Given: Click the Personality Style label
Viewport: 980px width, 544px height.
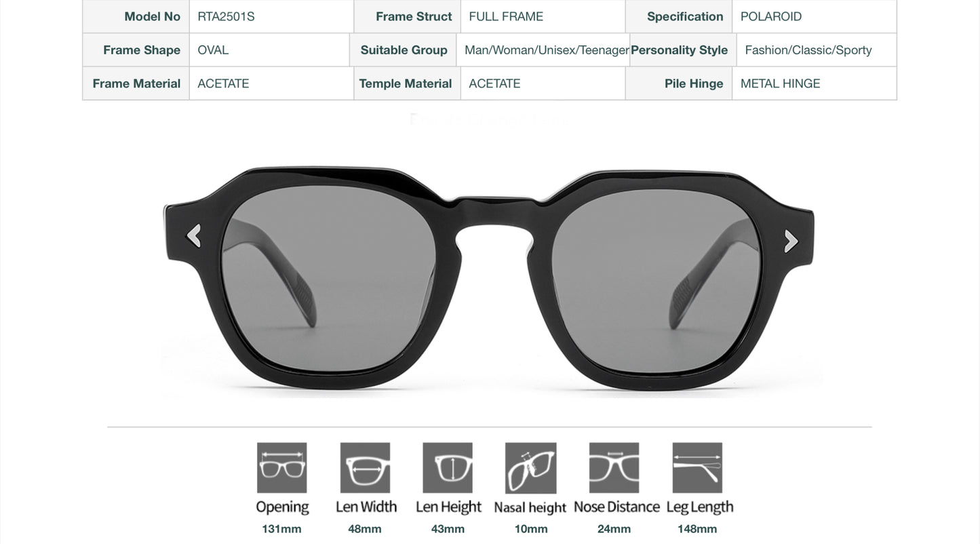Looking at the screenshot, I should coord(679,50).
